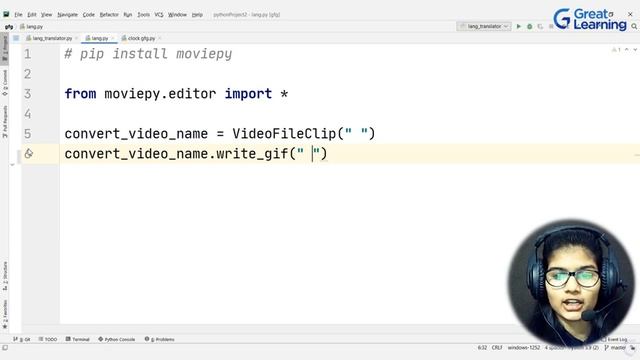Viewport: 640px width, 360px height.
Task: Click the from moviepy.editor import line
Action: pos(176,94)
